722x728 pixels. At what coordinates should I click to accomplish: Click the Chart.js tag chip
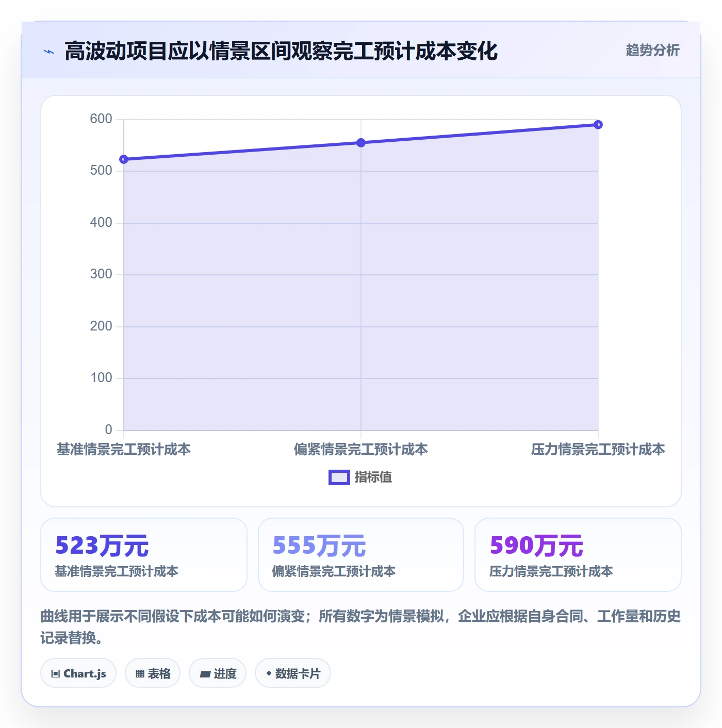coord(78,673)
